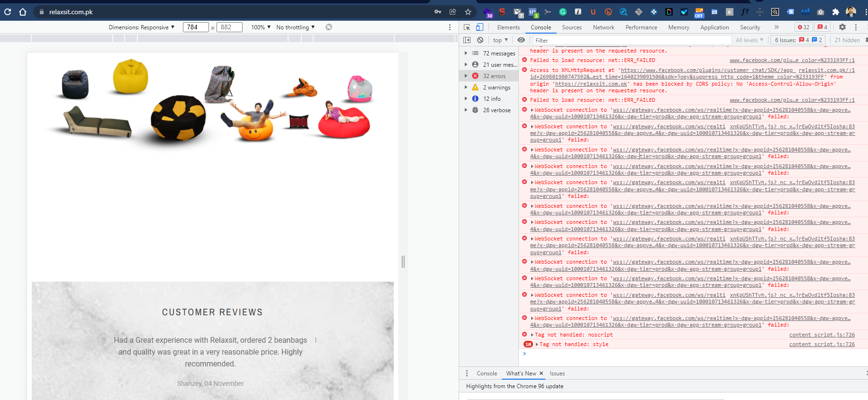Go to the browser home page

(23, 12)
